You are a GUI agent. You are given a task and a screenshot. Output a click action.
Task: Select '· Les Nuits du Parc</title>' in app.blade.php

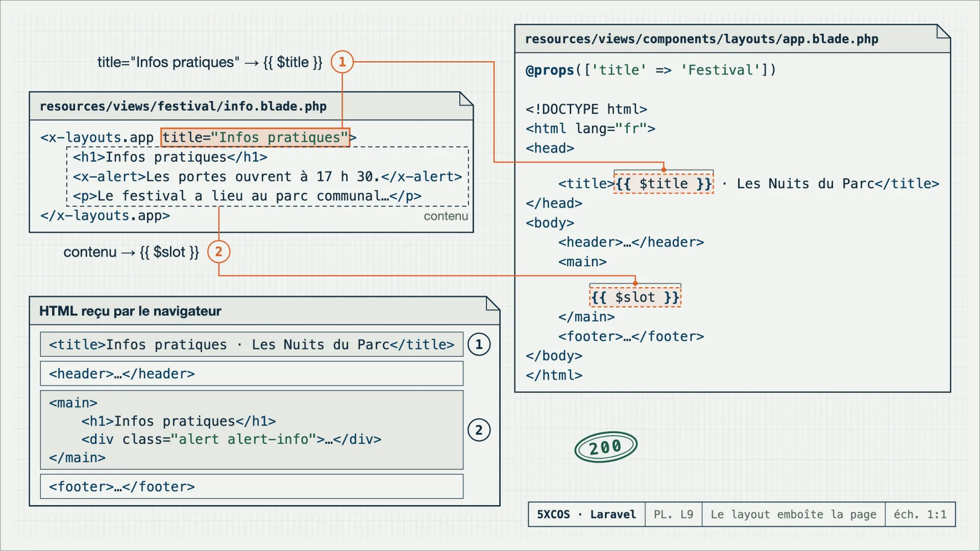pos(830,184)
